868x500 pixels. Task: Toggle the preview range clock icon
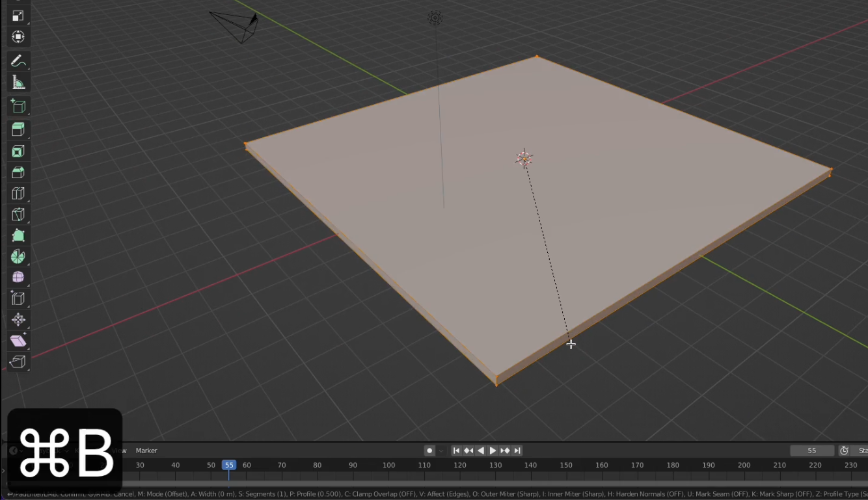click(844, 451)
